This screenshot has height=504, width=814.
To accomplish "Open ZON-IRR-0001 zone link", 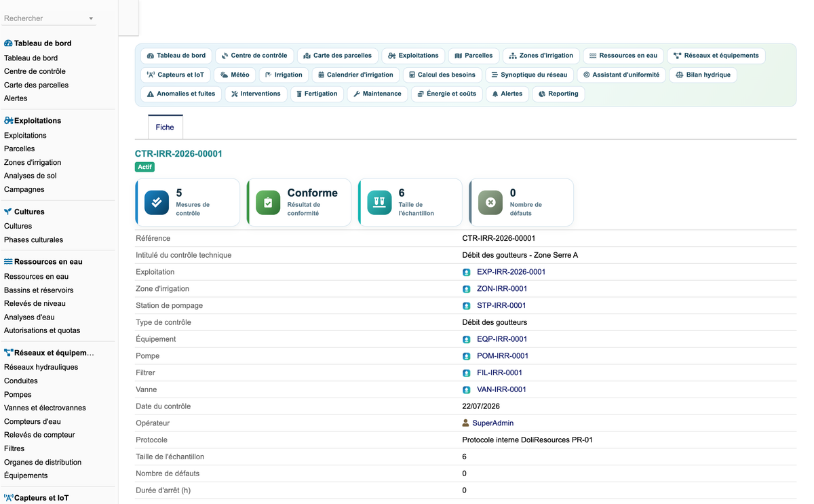I will (502, 289).
